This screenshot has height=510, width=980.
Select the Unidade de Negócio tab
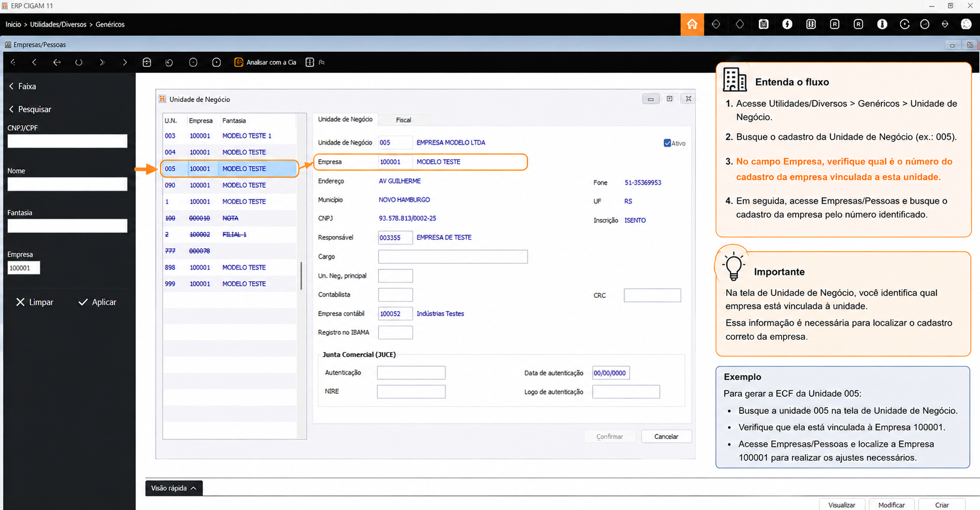tap(345, 119)
